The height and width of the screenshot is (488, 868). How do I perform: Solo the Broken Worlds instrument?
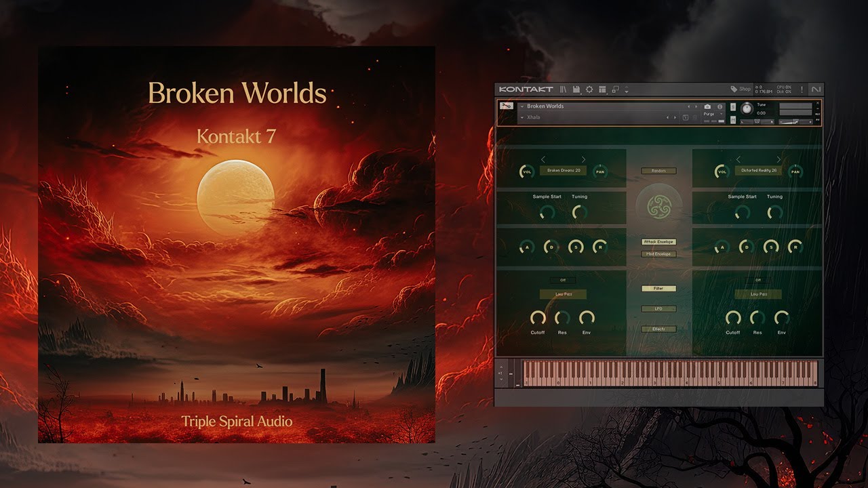[x=733, y=107]
